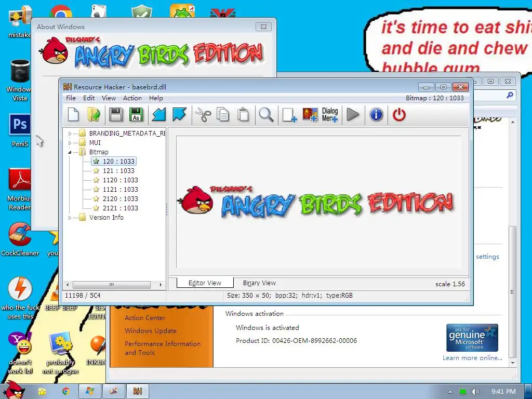Select bitmap resource 120 : 1033
This screenshot has height=399, width=532.
pos(114,162)
